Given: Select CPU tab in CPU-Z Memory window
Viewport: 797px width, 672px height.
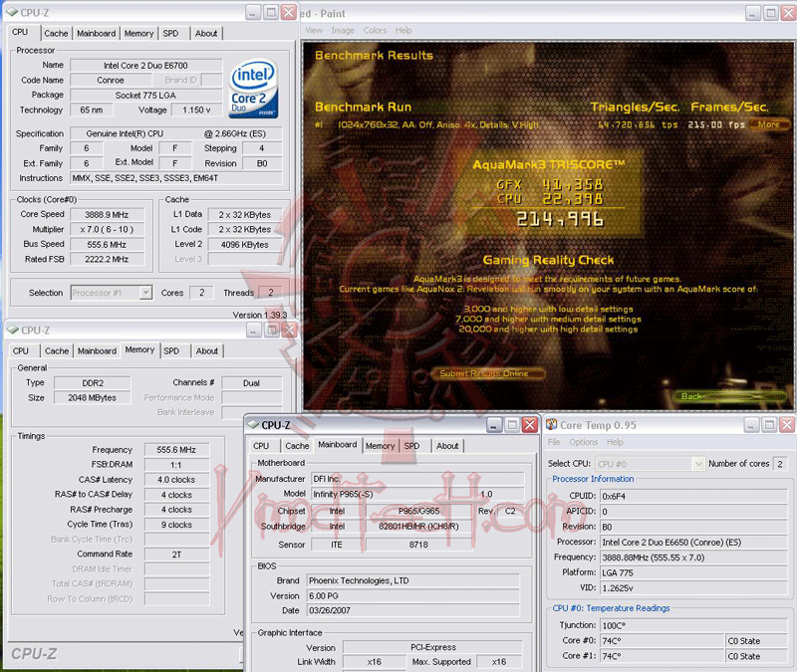Looking at the screenshot, I should pos(21,351).
